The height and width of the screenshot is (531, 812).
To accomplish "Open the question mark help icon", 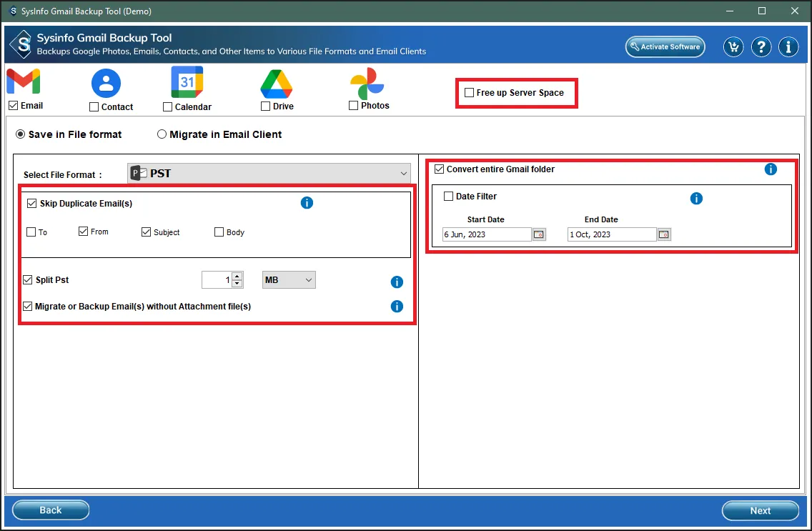I will [761, 47].
